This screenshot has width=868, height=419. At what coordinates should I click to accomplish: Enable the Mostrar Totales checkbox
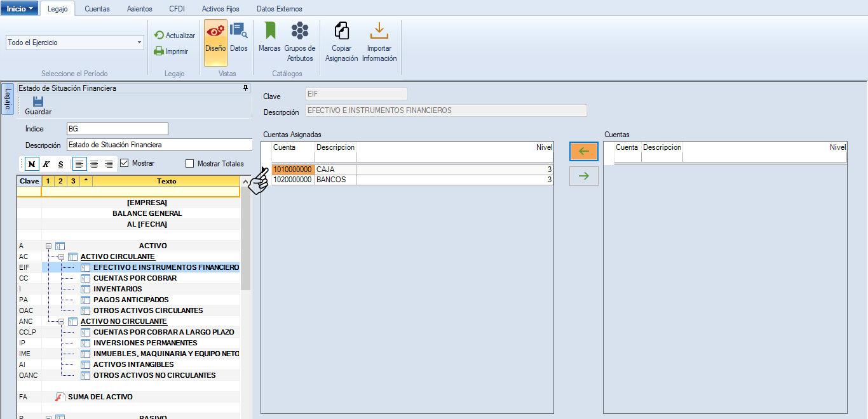189,164
